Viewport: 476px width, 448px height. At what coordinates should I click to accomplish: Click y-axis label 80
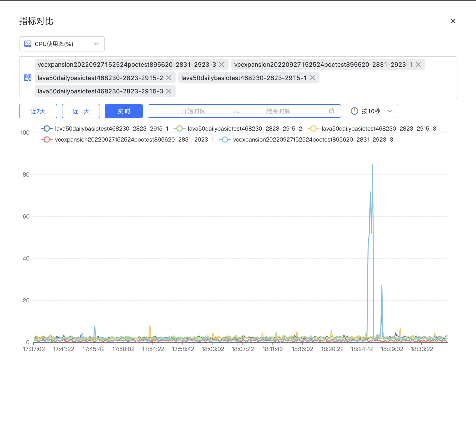tap(26, 175)
